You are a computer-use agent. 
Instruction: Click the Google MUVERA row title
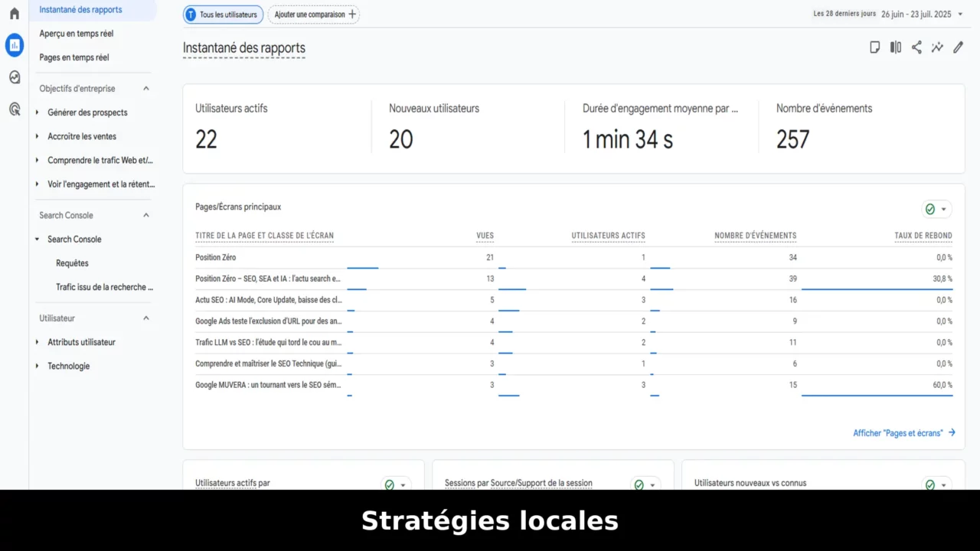269,385
